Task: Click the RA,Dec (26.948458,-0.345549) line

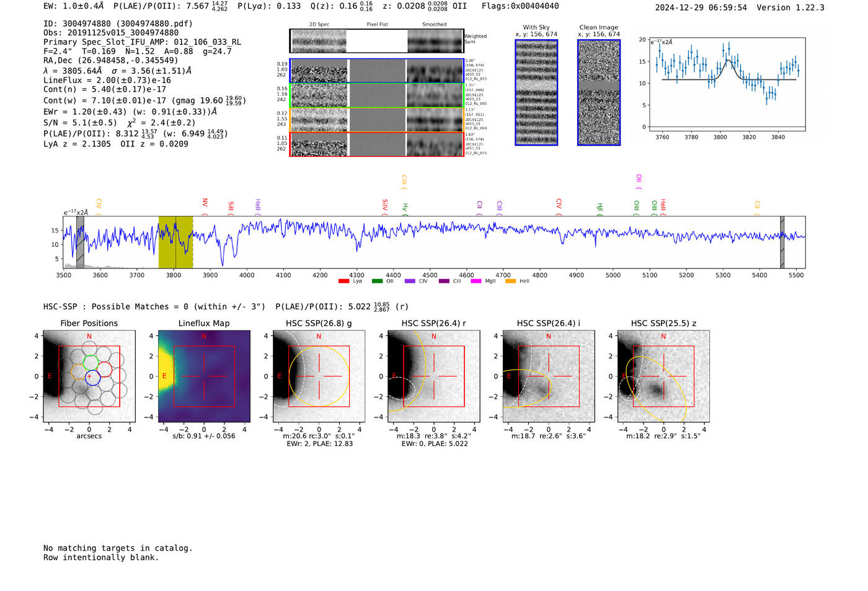Action: [111, 60]
